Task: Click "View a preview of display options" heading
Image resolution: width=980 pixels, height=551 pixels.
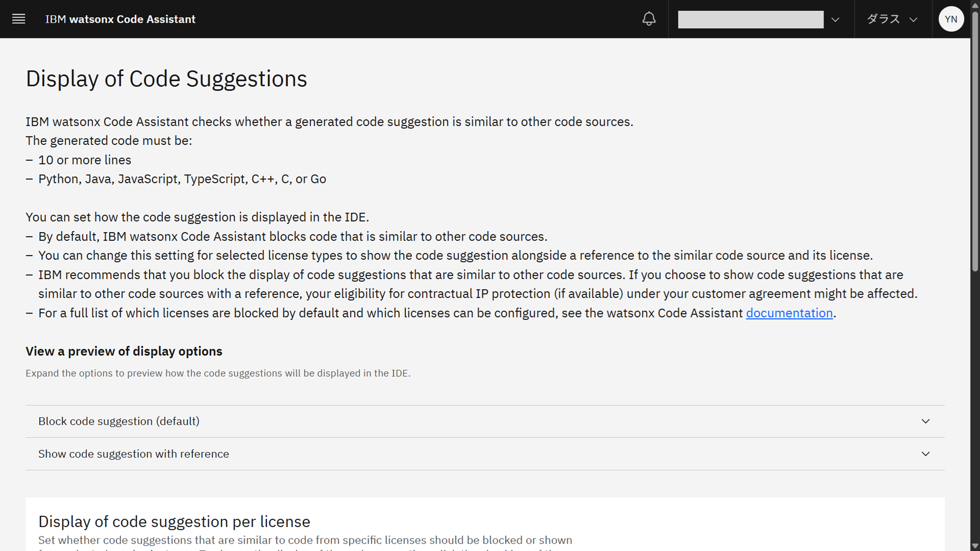Action: click(x=124, y=351)
